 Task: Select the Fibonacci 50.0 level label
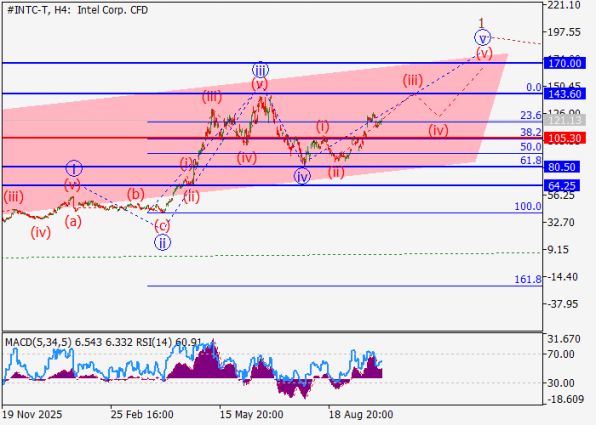coord(531,147)
